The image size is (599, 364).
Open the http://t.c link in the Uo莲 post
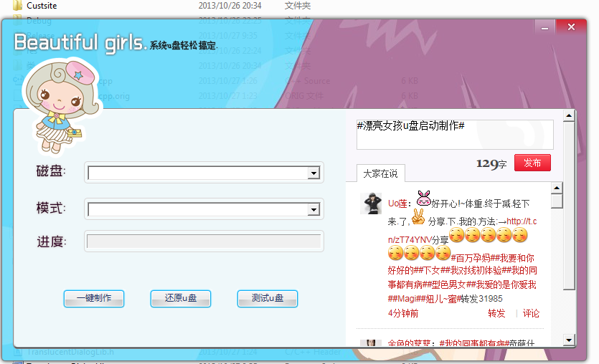[x=522, y=221]
